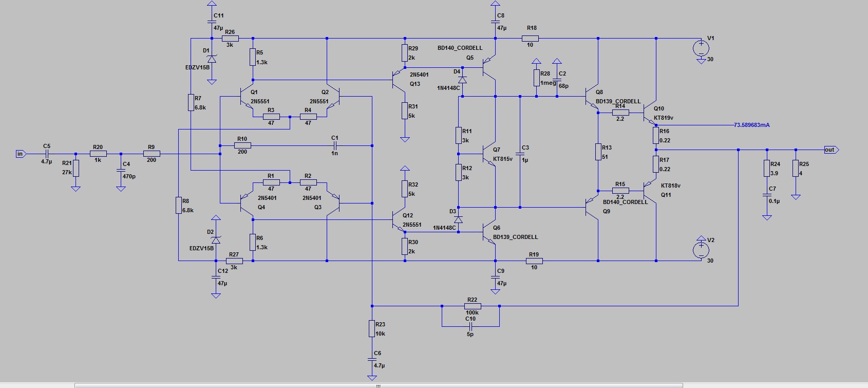Select the Q12 transistor symbol

pos(399,219)
